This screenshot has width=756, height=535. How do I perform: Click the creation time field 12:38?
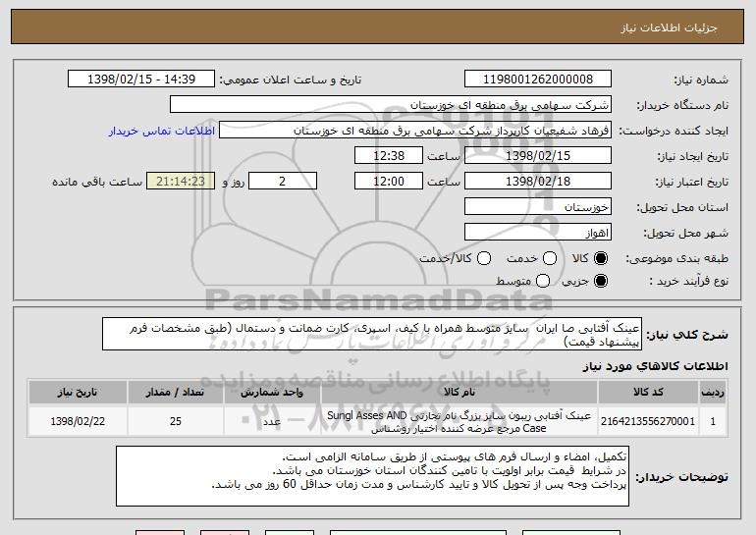[389, 156]
